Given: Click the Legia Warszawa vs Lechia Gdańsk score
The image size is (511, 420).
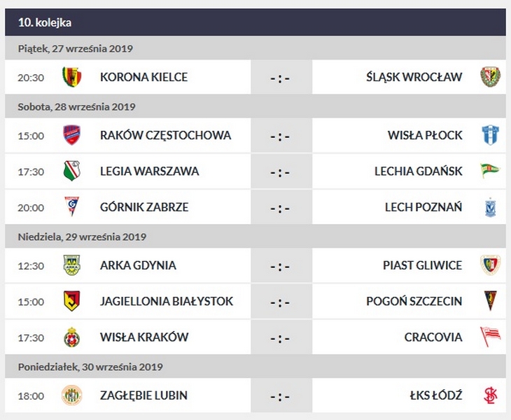Looking at the screenshot, I should (x=280, y=172).
